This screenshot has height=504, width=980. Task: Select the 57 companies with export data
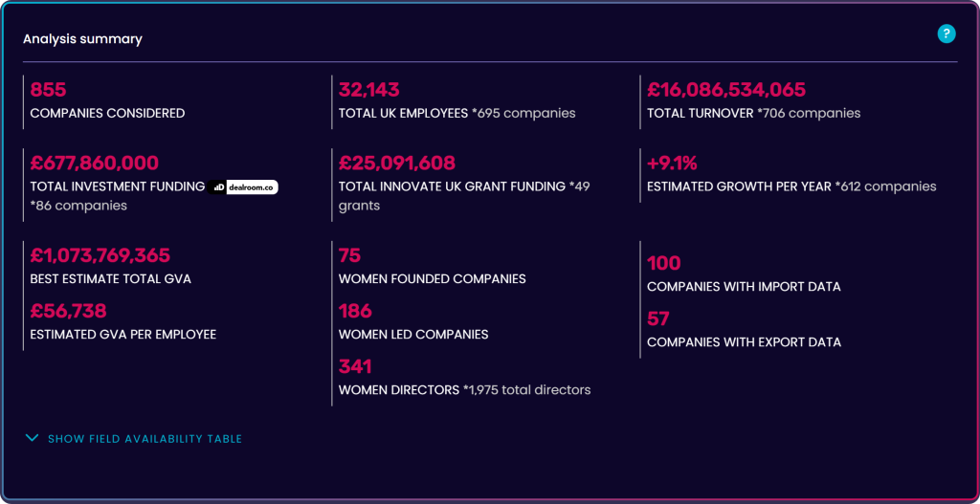coord(658,318)
